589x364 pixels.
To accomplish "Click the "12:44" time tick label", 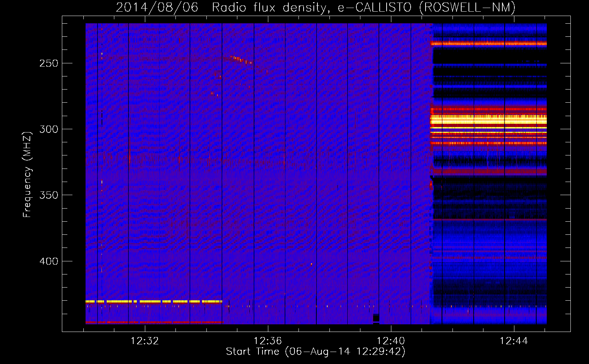I will (514, 341).
